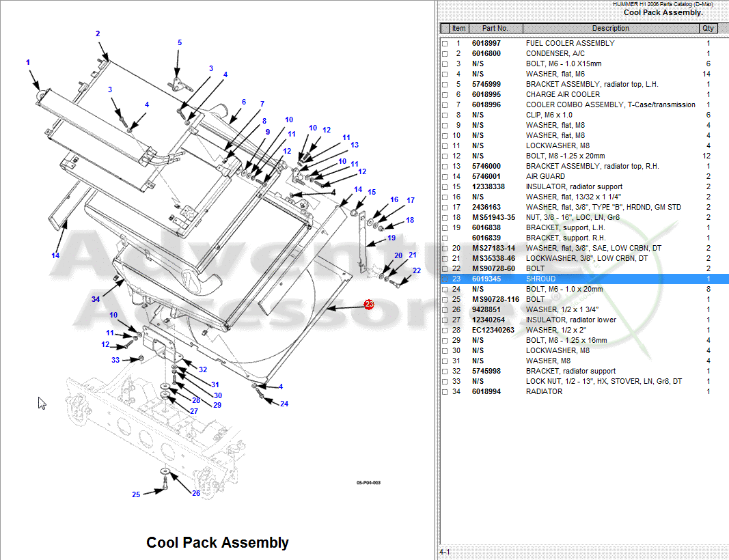Screen dimensions: 729x560
Task: Click callout 15 on the diagram
Action: [x=372, y=193]
